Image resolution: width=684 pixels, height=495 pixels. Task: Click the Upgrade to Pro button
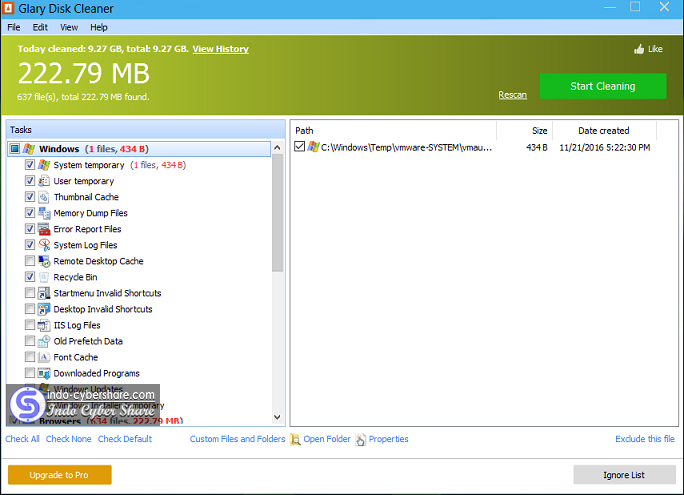tap(60, 475)
